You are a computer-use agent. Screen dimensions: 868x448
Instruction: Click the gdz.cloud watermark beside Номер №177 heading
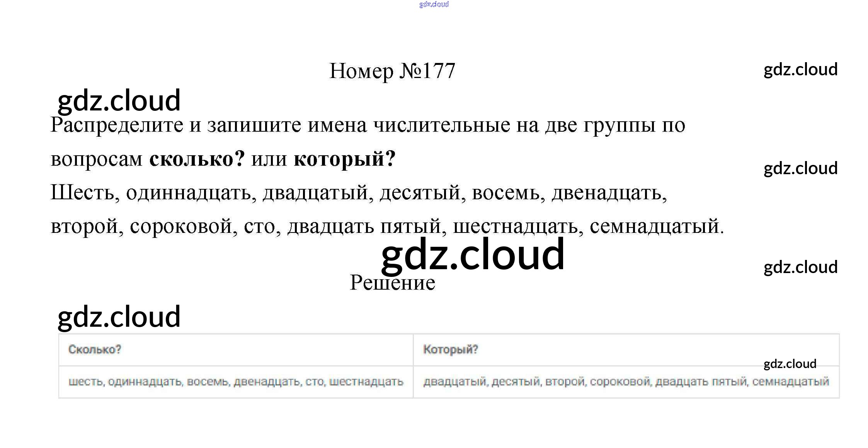[x=800, y=70]
